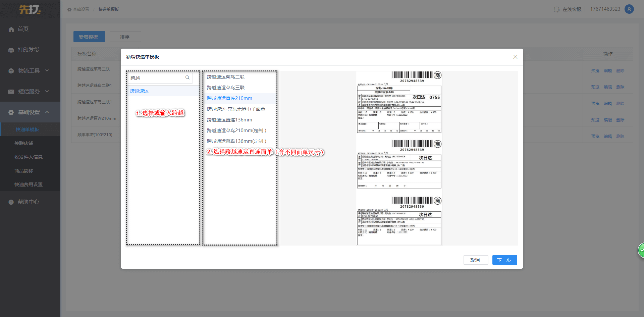Click the home icon in sidebar
644x317 pixels.
coord(11,29)
